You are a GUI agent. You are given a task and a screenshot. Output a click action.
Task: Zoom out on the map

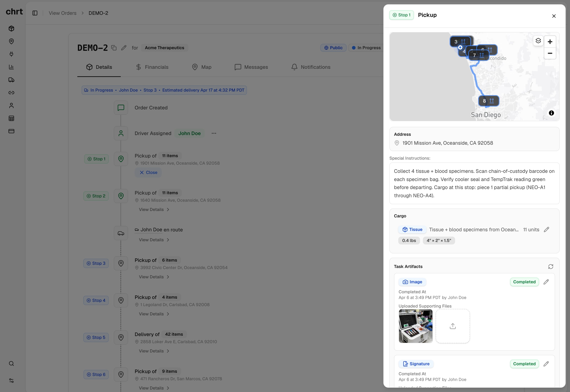(x=550, y=53)
